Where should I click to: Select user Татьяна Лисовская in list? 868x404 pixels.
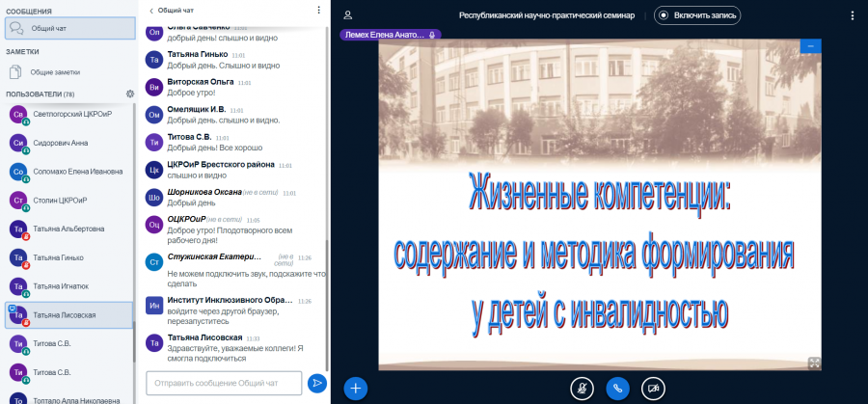[x=69, y=315]
